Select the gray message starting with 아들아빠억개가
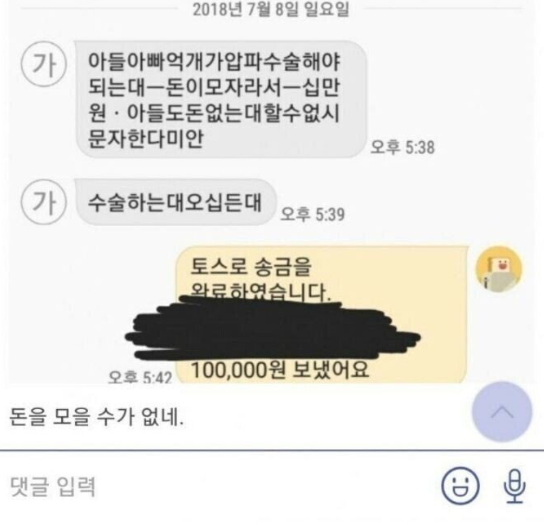 pos(221,100)
